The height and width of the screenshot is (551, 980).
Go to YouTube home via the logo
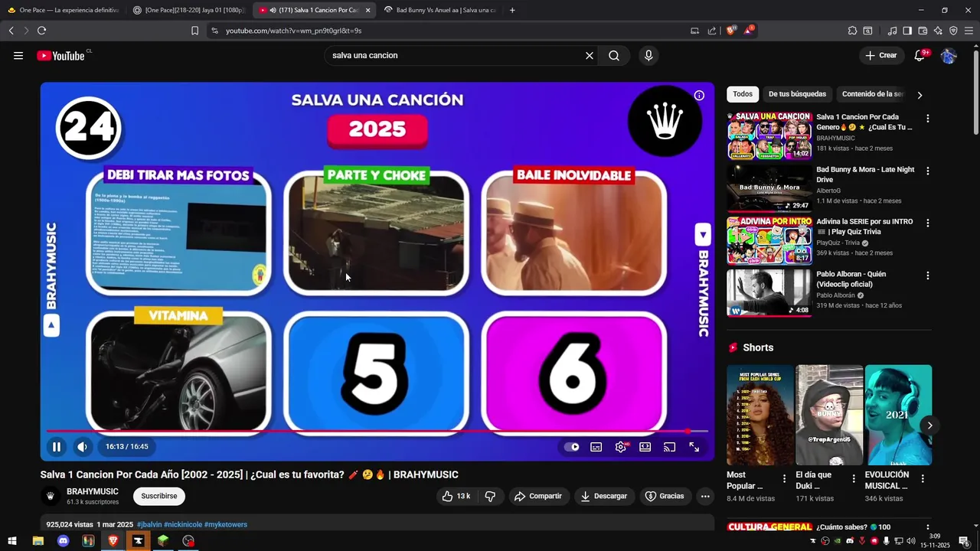pos(60,55)
